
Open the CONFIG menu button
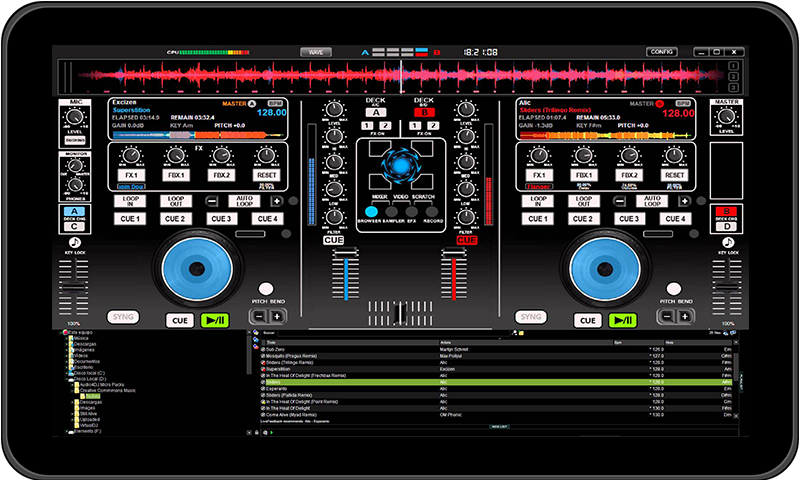point(661,51)
